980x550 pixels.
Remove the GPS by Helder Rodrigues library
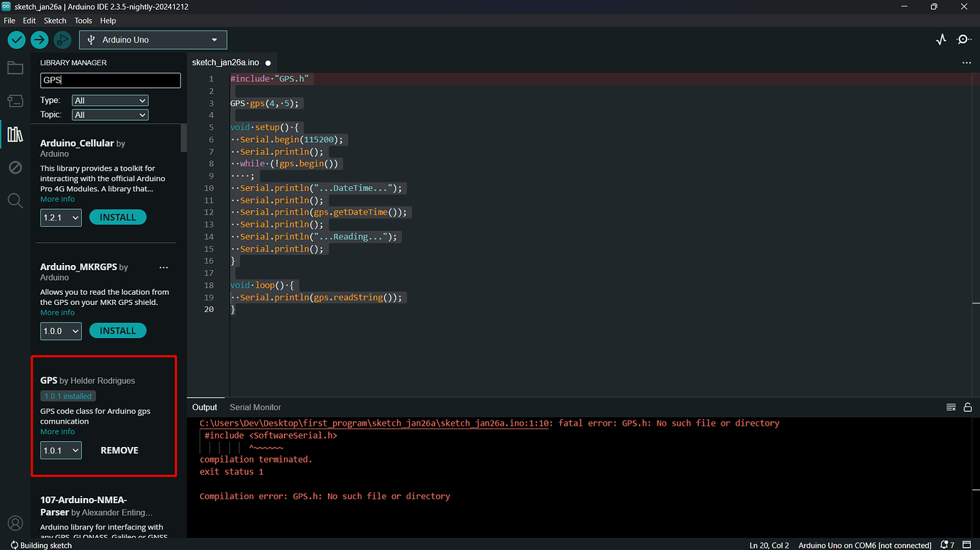point(119,450)
